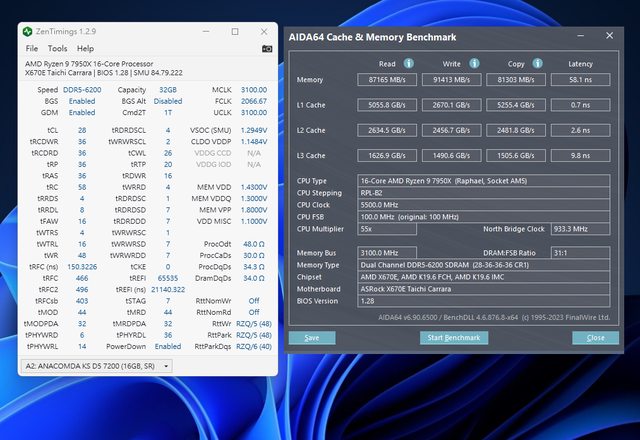Click the Close button in AIDA64 benchmark

click(x=595, y=338)
